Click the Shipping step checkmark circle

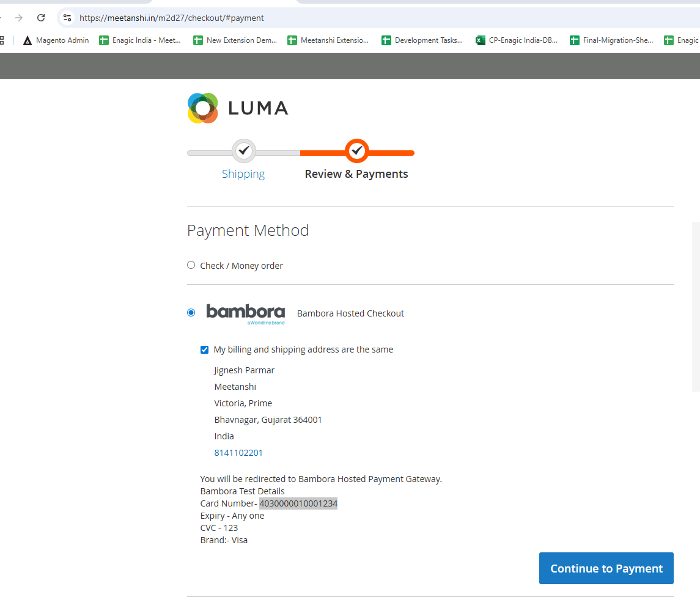(x=244, y=152)
